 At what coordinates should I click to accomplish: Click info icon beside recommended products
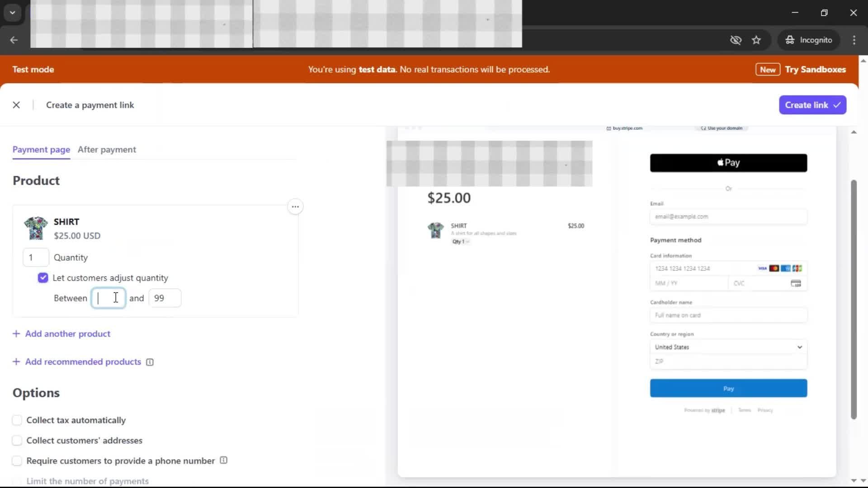(150, 362)
